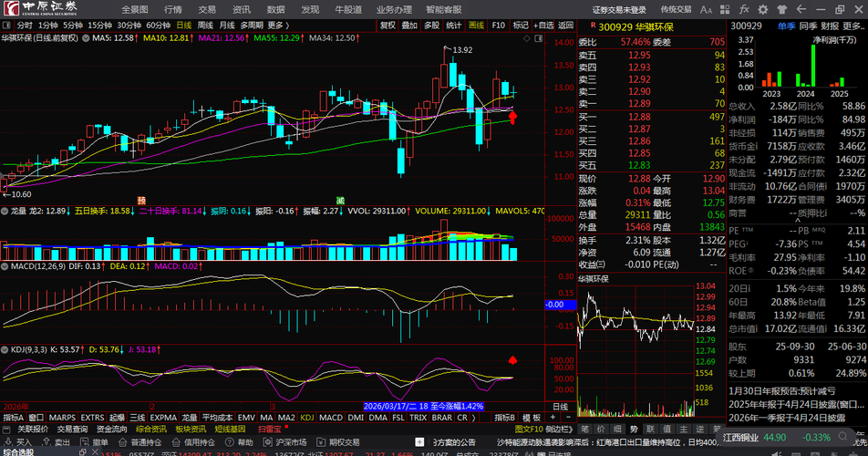The height and width of the screenshot is (456, 868).
Task: Open the 模板 template selector
Action: pos(531,418)
